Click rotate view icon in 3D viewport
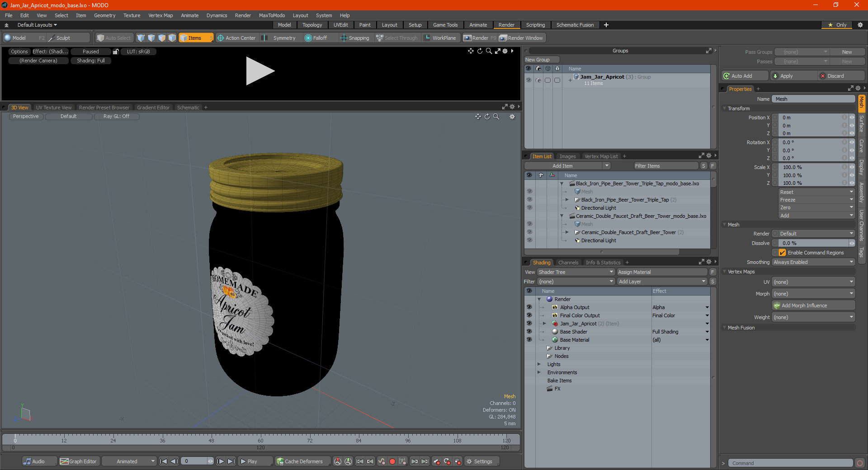The image size is (868, 470). click(487, 117)
